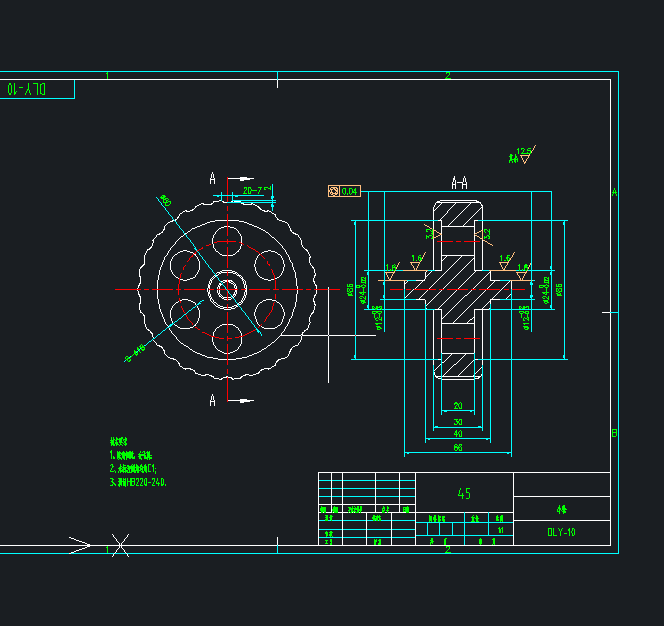Click the width dimension value 30
The image size is (664, 626).
point(458,422)
